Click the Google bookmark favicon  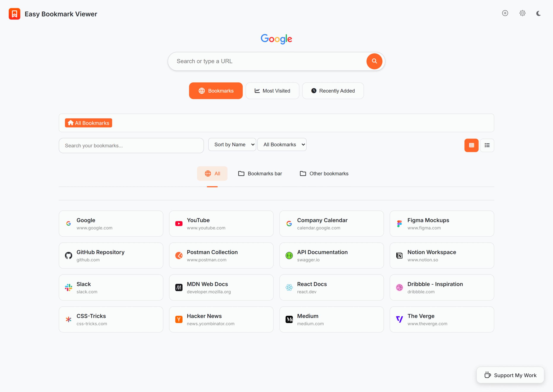coord(68,223)
